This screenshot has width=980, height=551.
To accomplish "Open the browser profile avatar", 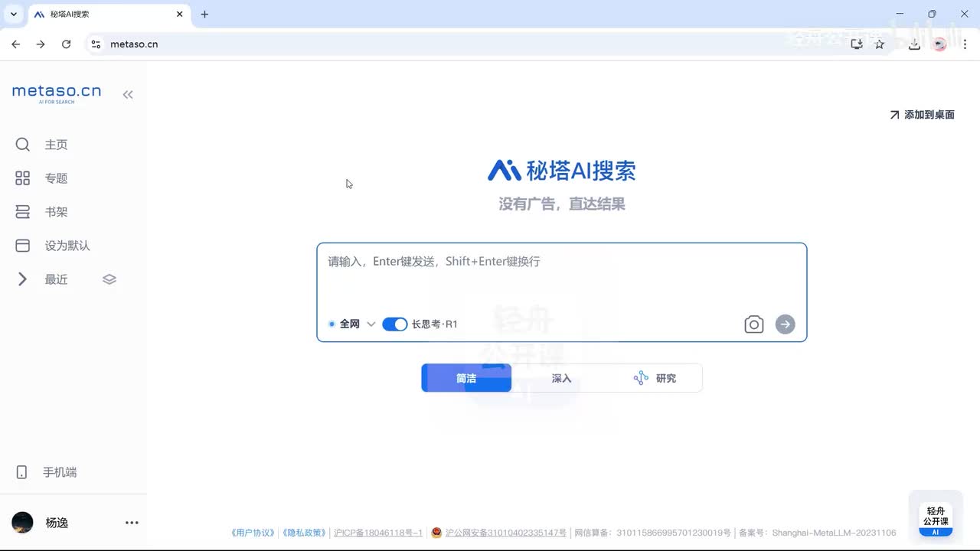I will (x=940, y=44).
